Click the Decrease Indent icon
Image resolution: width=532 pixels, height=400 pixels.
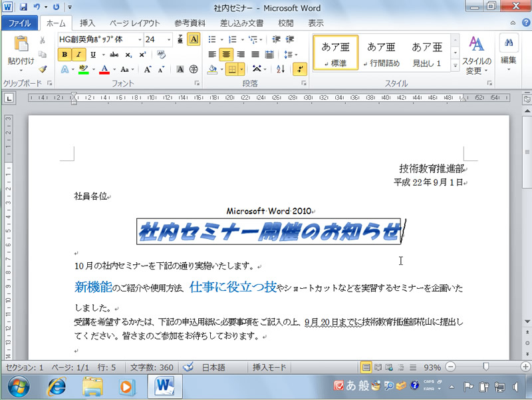pos(276,39)
